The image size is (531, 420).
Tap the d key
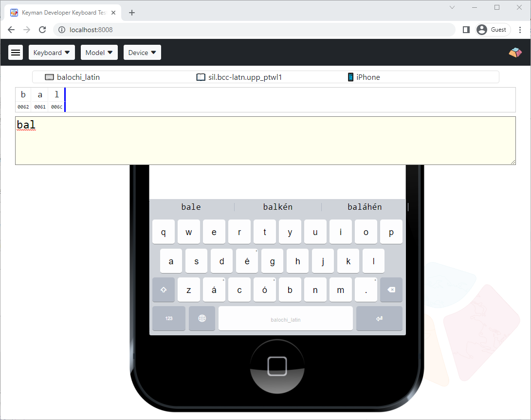tap(222, 261)
